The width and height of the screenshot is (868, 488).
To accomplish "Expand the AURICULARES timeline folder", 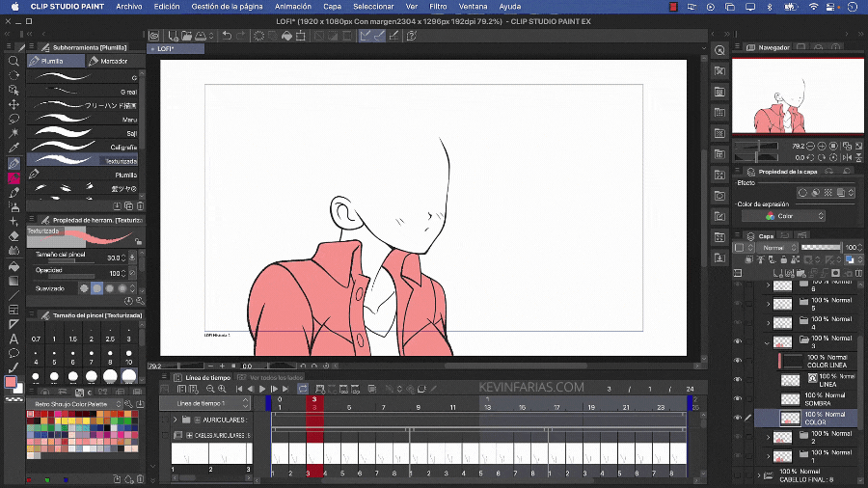I will (x=175, y=420).
